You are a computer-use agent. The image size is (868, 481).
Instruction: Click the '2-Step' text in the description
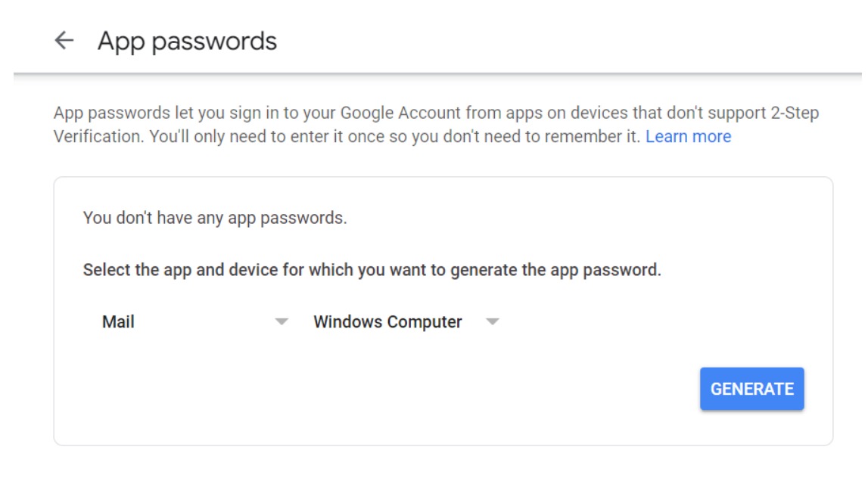[795, 113]
